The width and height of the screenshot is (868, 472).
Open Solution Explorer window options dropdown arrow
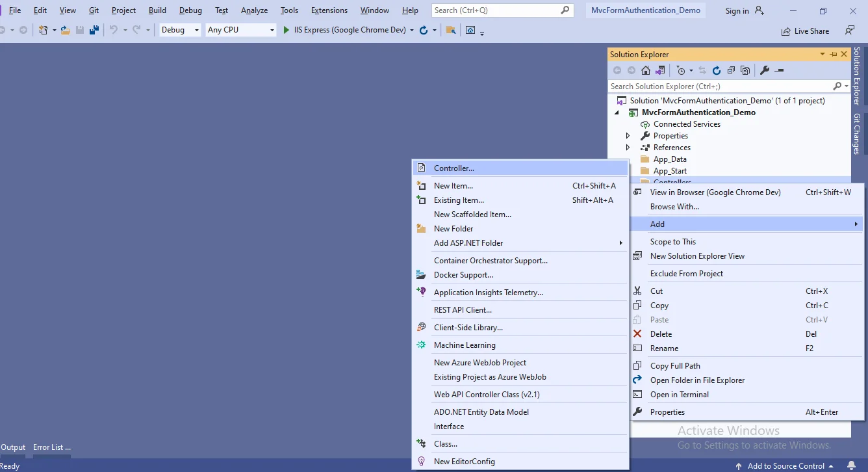[823, 54]
